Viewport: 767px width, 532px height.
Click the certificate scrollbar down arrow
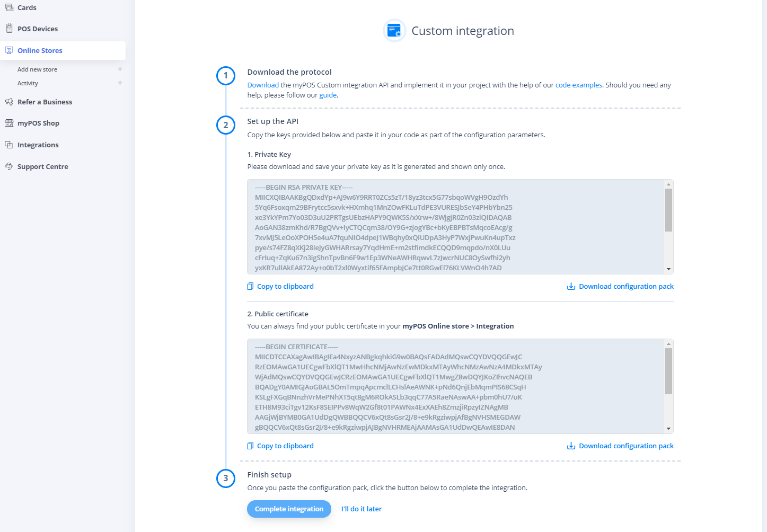point(668,429)
